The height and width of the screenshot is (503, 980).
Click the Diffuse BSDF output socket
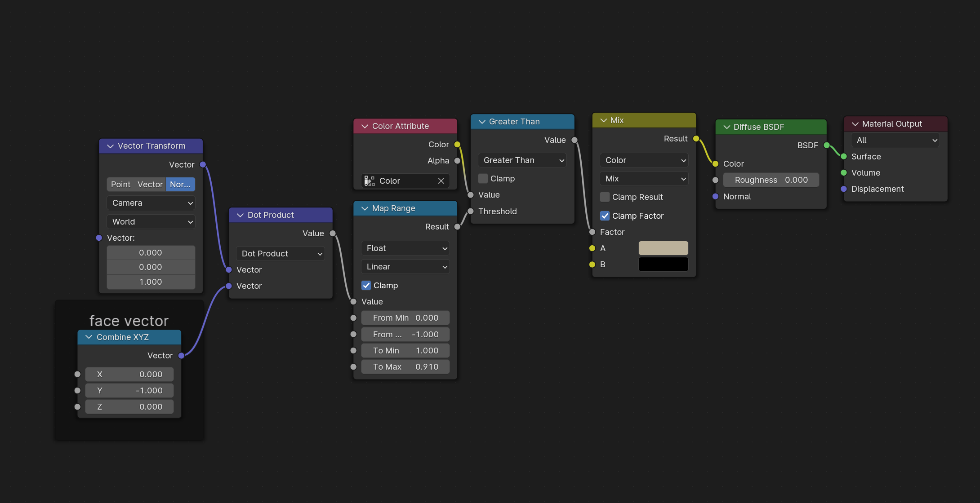(x=826, y=145)
